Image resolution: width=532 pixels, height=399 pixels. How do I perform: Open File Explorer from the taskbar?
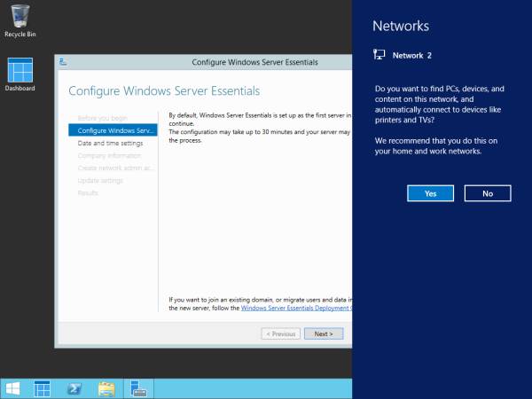tap(106, 389)
